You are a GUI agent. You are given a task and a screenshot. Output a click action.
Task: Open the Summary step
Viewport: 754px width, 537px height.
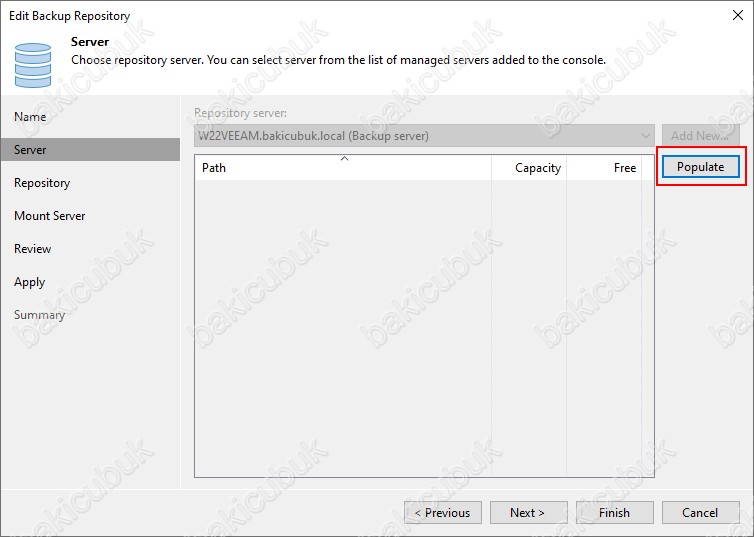(x=39, y=315)
